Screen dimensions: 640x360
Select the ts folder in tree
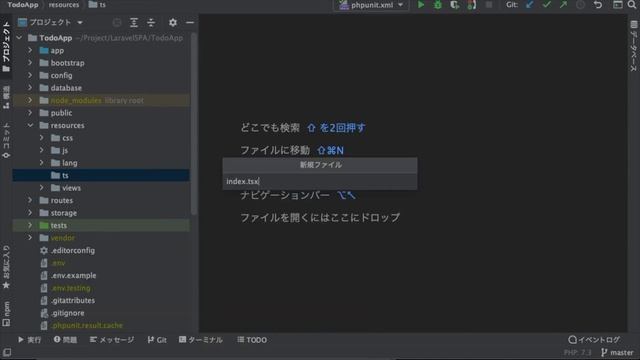(101, 176)
